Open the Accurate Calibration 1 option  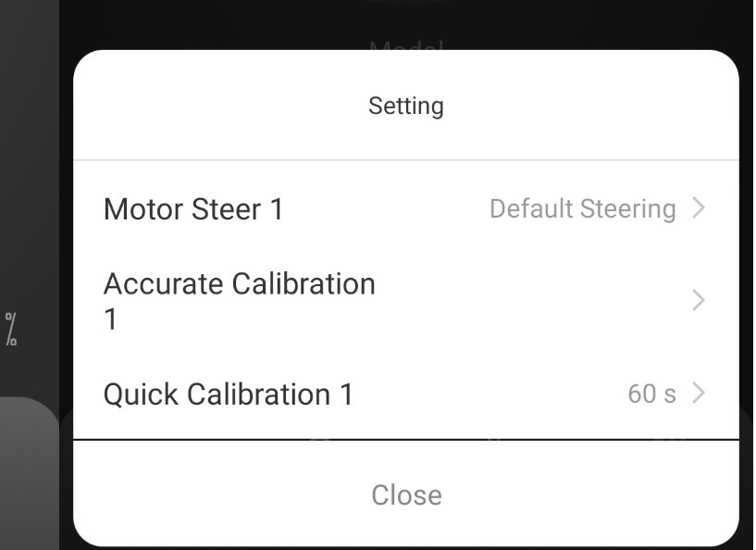[x=406, y=301]
